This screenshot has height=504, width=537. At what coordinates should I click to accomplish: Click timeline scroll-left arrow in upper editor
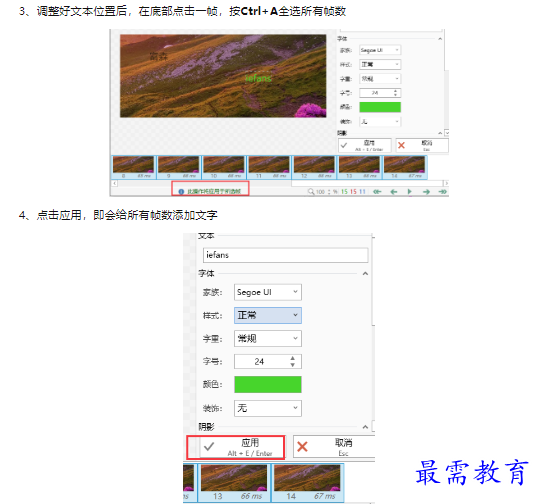pyautogui.click(x=114, y=183)
